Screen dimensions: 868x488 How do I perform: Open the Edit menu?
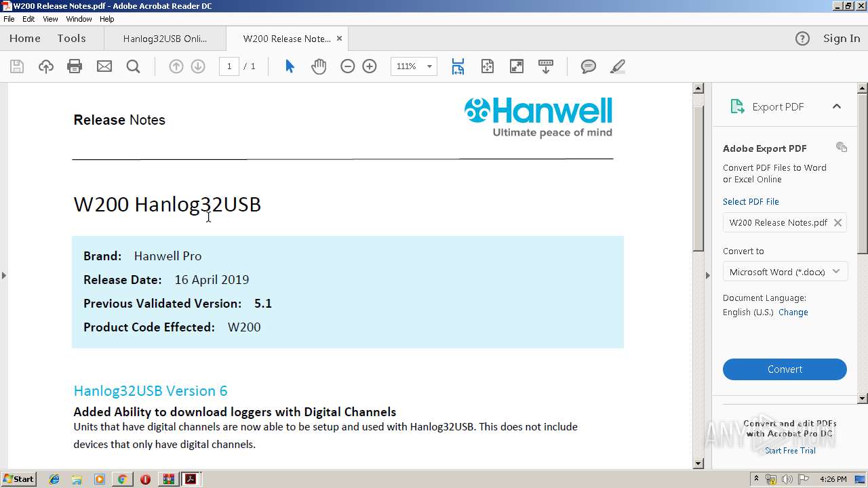pyautogui.click(x=28, y=19)
